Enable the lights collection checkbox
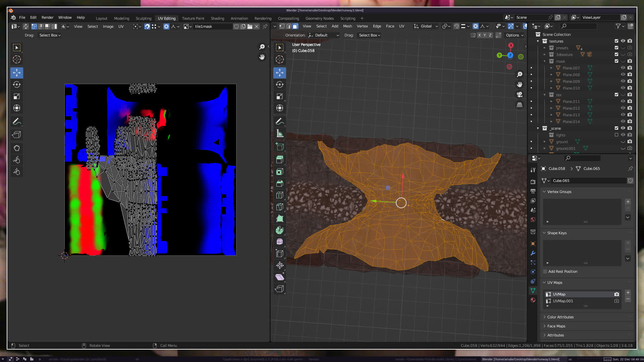This screenshot has height=362, width=644. (x=616, y=135)
